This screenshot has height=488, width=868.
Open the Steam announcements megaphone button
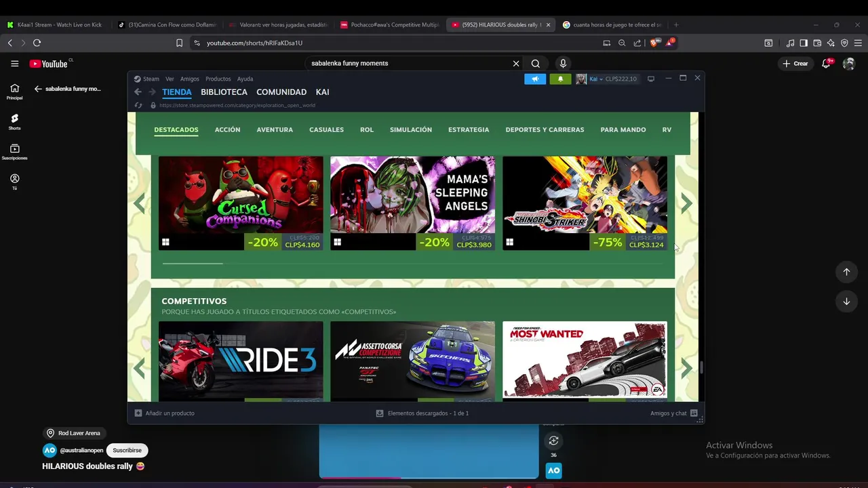click(x=535, y=79)
